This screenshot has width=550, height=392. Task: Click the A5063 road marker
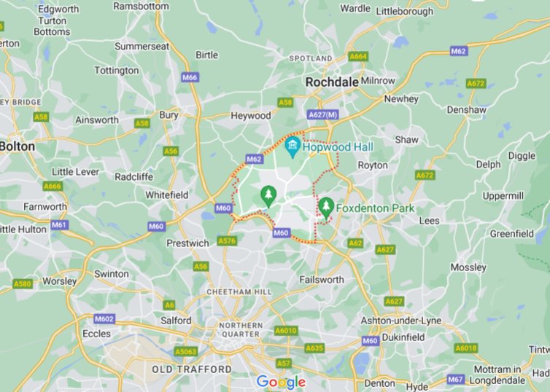[186, 351]
